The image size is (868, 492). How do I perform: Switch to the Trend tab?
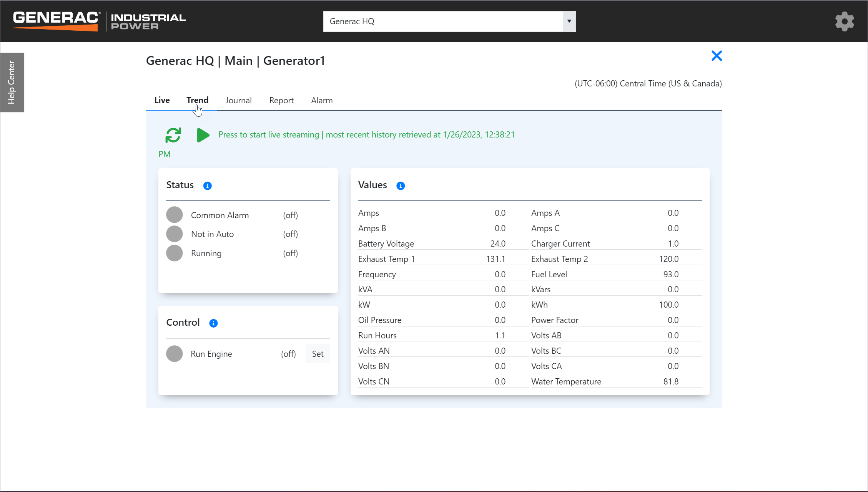197,100
